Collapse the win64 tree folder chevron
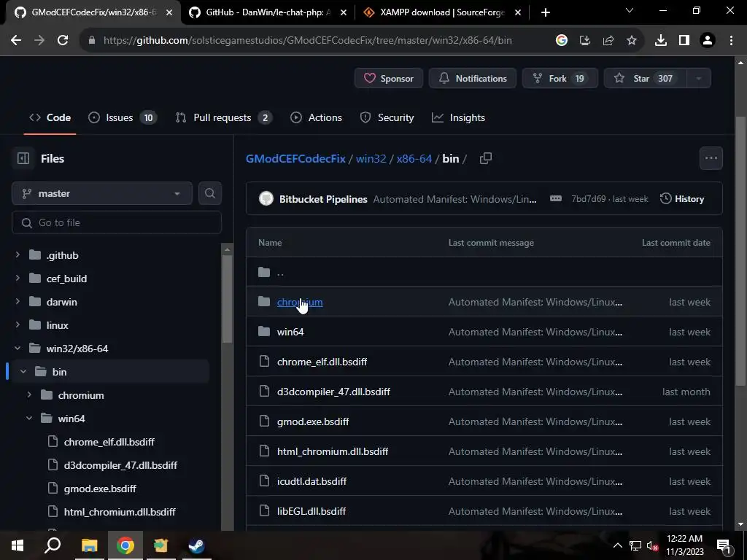 [x=29, y=419]
